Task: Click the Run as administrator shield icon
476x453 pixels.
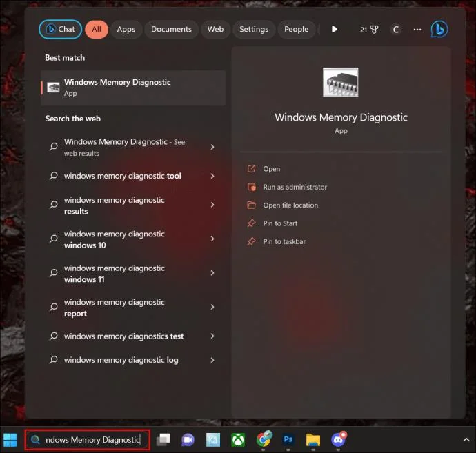Action: coord(251,187)
